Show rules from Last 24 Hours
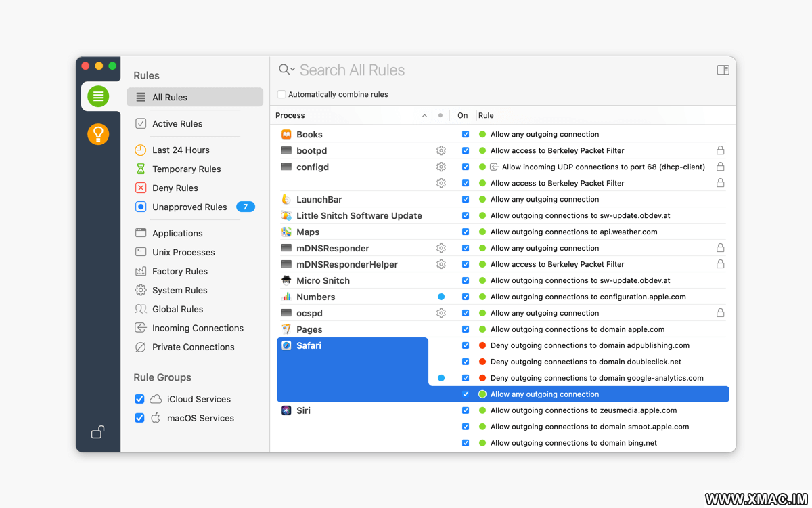The width and height of the screenshot is (812, 508). (x=181, y=150)
